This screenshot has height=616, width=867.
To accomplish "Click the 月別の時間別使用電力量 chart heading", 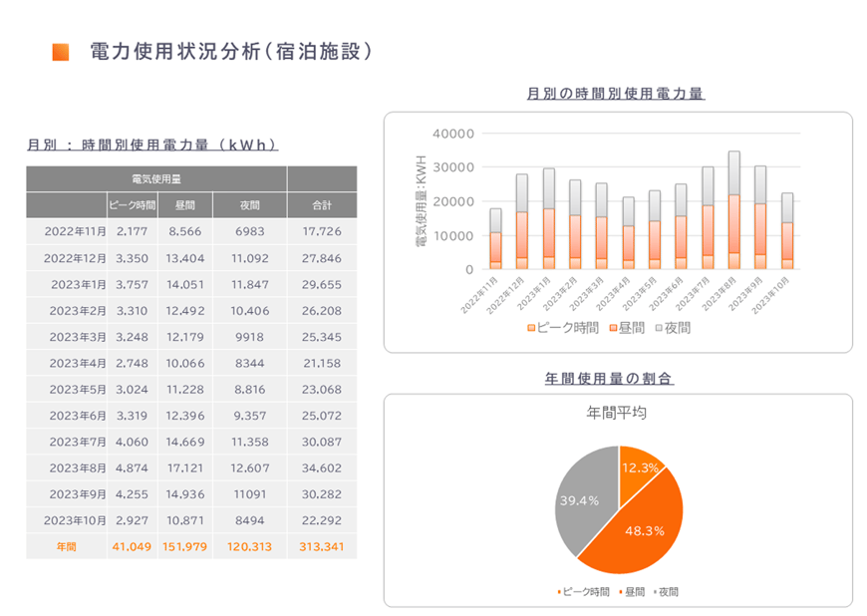I will pos(615,94).
